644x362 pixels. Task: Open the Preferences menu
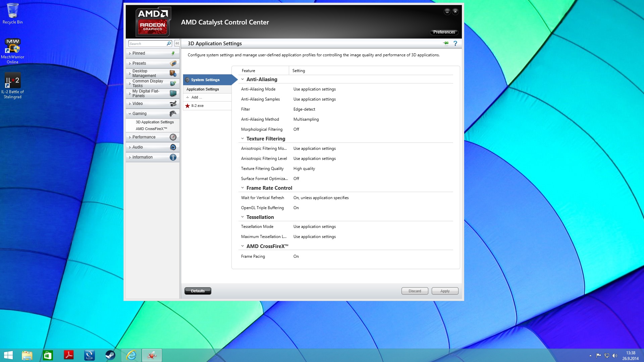point(444,32)
